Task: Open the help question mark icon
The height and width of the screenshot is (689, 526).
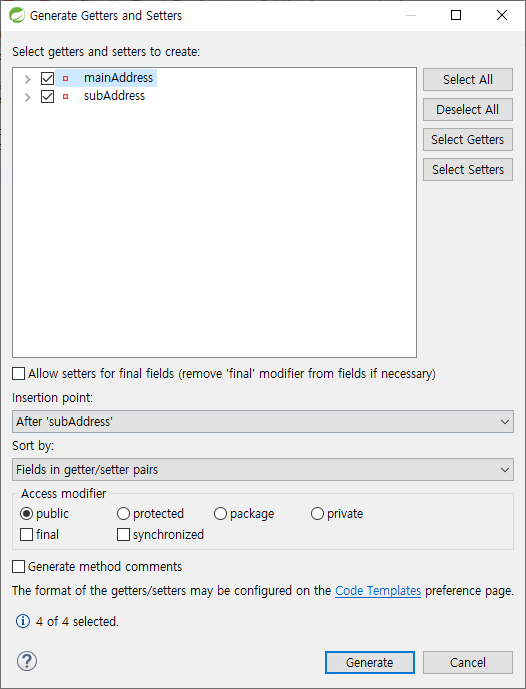Action: [27, 661]
